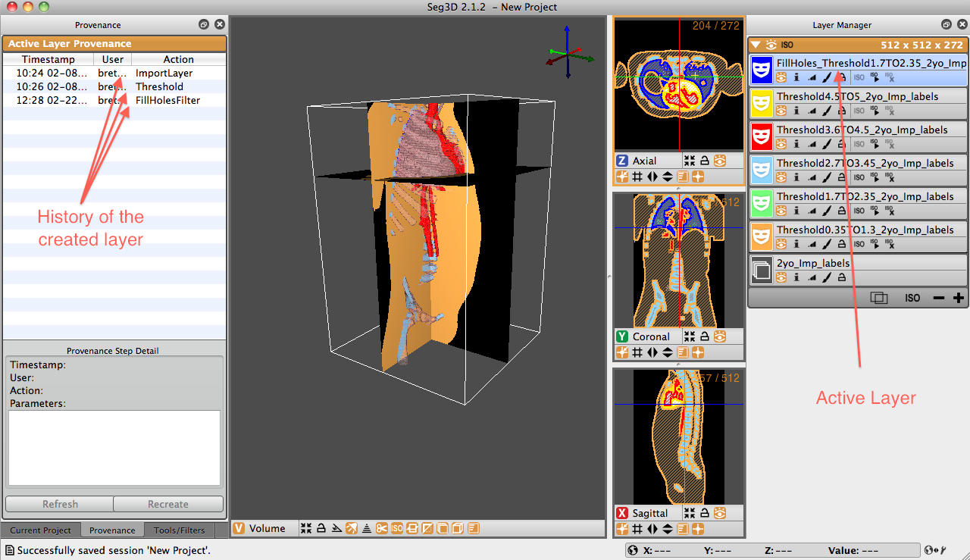This screenshot has width=970, height=560.
Task: Collapse the 512 x 512 x 272 layer group
Action: [x=756, y=45]
